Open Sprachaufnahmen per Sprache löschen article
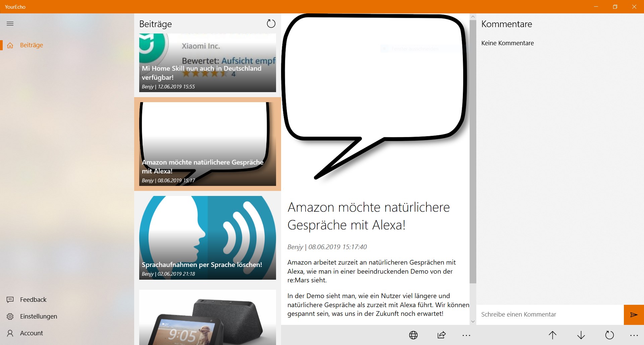The image size is (644, 345). coord(208,238)
